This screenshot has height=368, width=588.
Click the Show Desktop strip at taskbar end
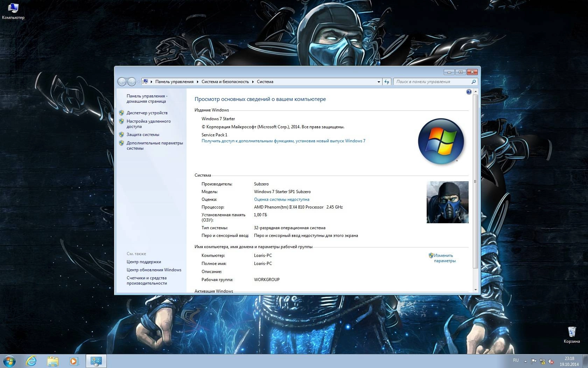click(x=585, y=361)
